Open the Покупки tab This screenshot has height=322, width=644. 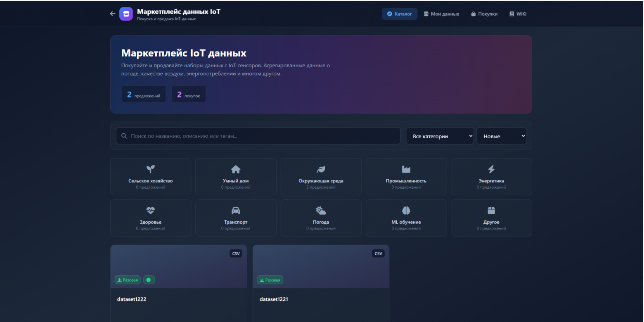pos(484,14)
